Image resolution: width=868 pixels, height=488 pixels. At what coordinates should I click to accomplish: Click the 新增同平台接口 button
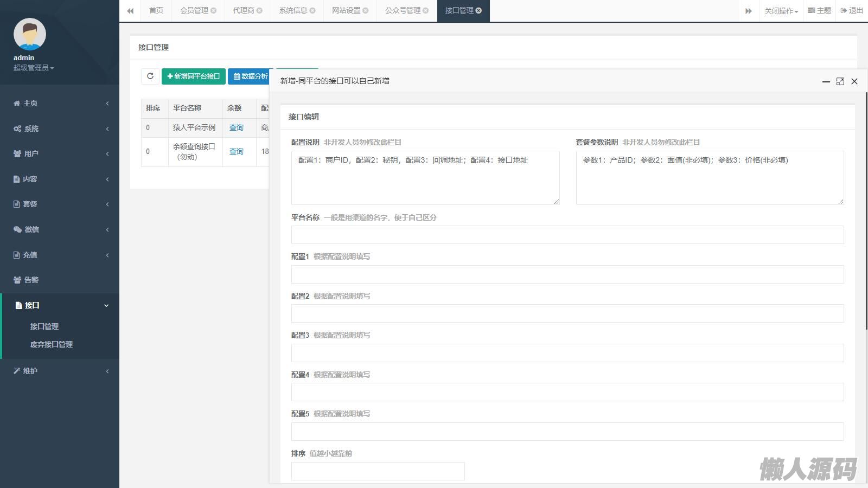[194, 76]
